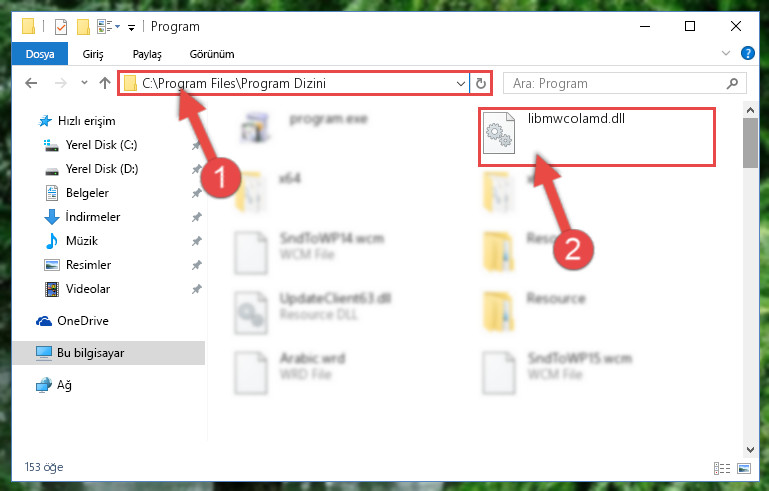
Task: Open recent locations dropdown arrow
Action: click(84, 82)
